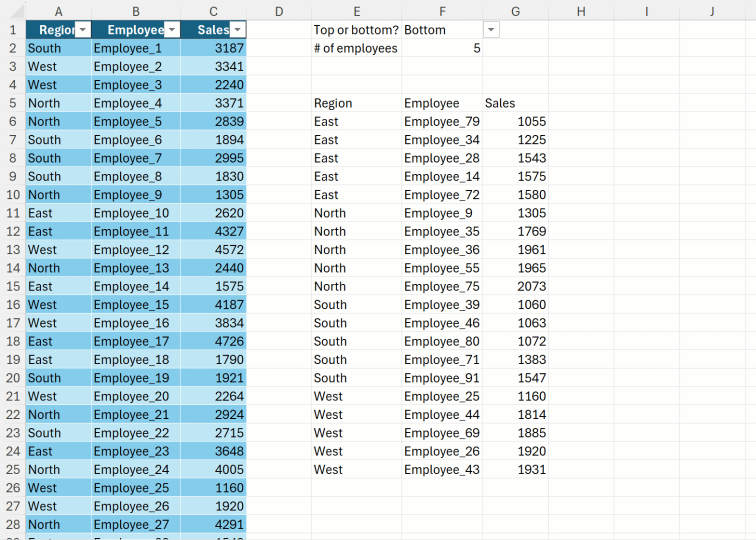
Task: Click the '# of employees' label cell
Action: (356, 48)
